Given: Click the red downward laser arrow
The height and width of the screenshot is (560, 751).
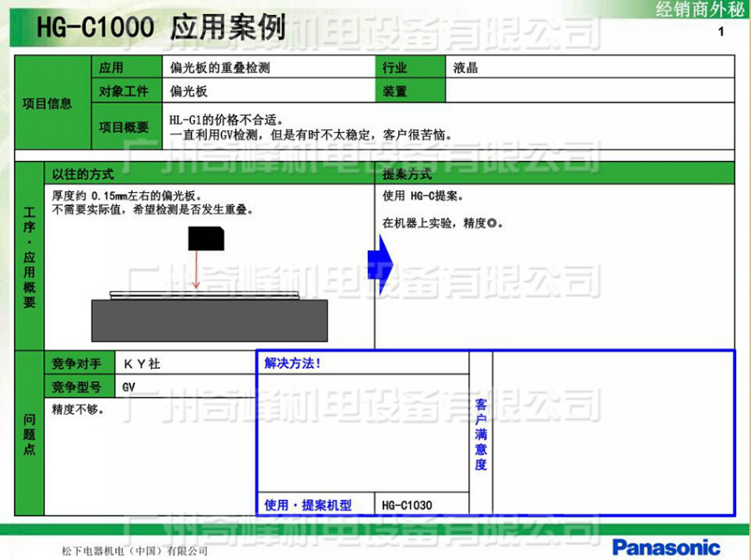Looking at the screenshot, I should click(196, 270).
